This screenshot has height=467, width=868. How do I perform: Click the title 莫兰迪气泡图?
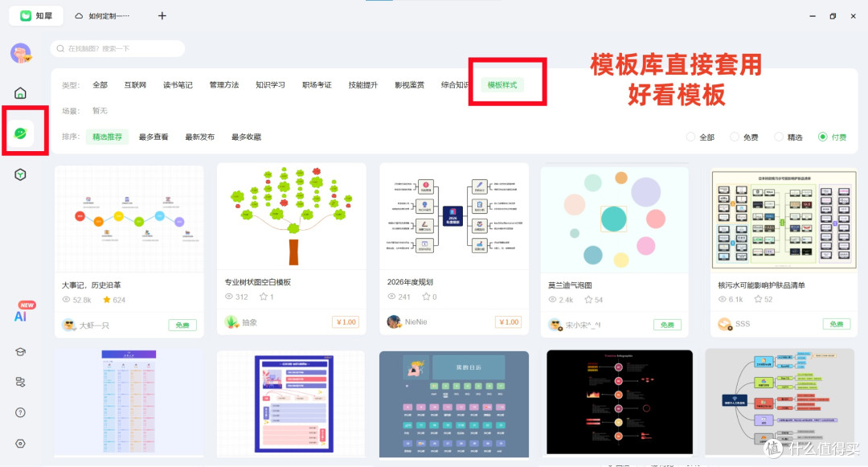570,285
